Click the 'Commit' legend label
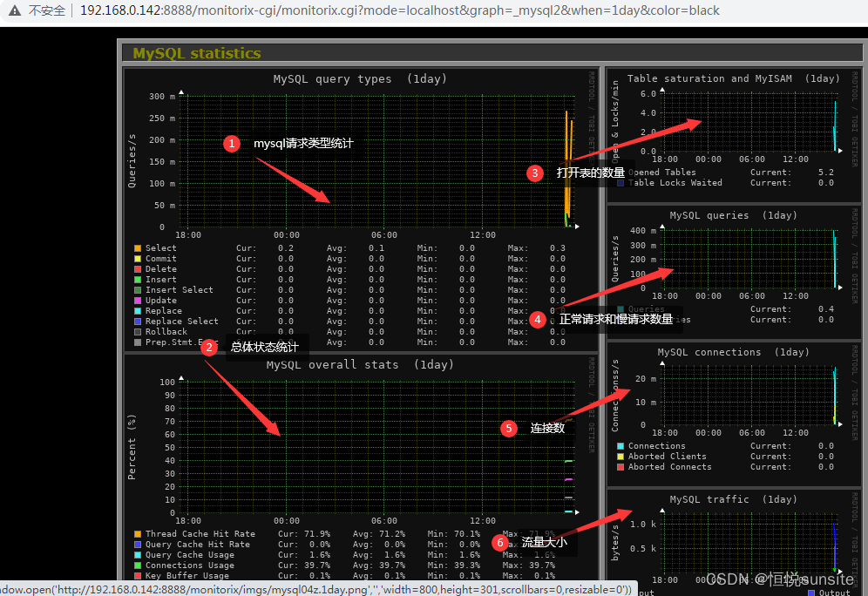The height and width of the screenshot is (596, 868). 160,259
